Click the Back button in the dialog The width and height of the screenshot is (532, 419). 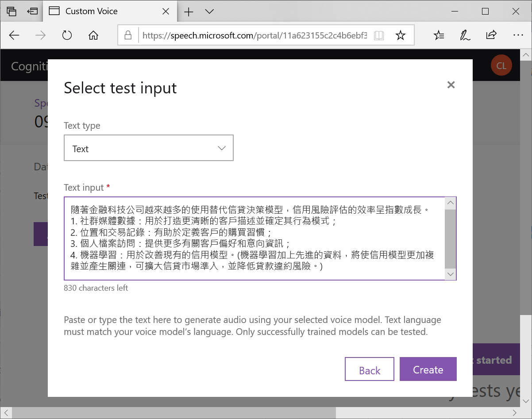369,369
